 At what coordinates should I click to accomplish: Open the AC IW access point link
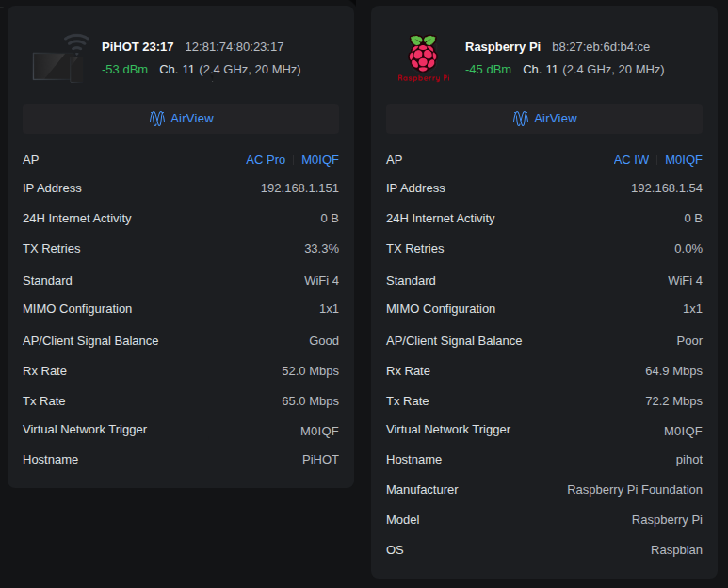[x=631, y=160]
